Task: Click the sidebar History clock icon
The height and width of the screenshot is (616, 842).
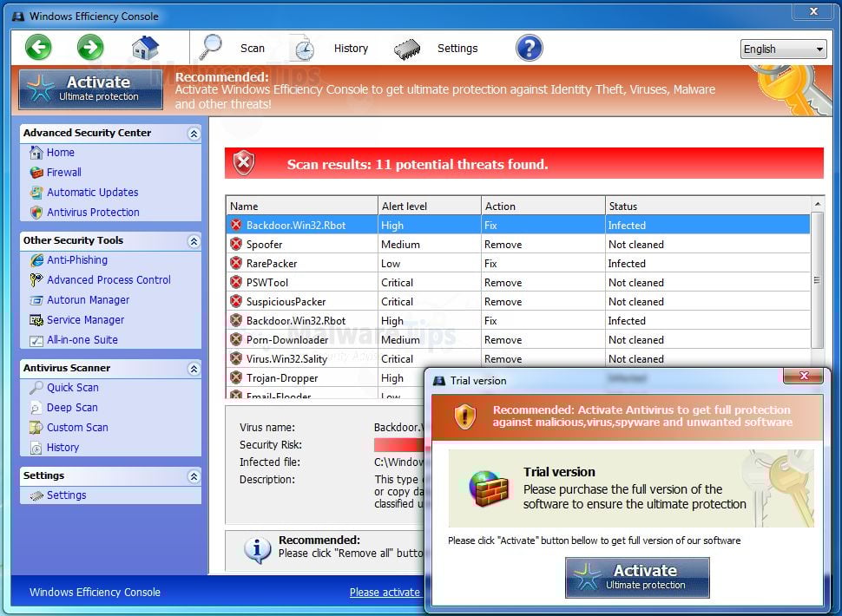Action: pyautogui.click(x=36, y=448)
